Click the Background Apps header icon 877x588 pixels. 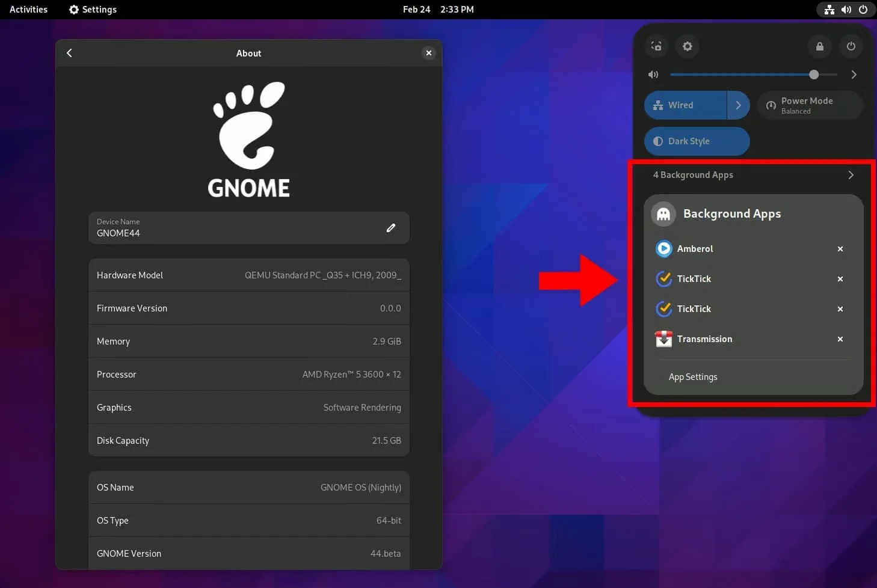coord(663,213)
